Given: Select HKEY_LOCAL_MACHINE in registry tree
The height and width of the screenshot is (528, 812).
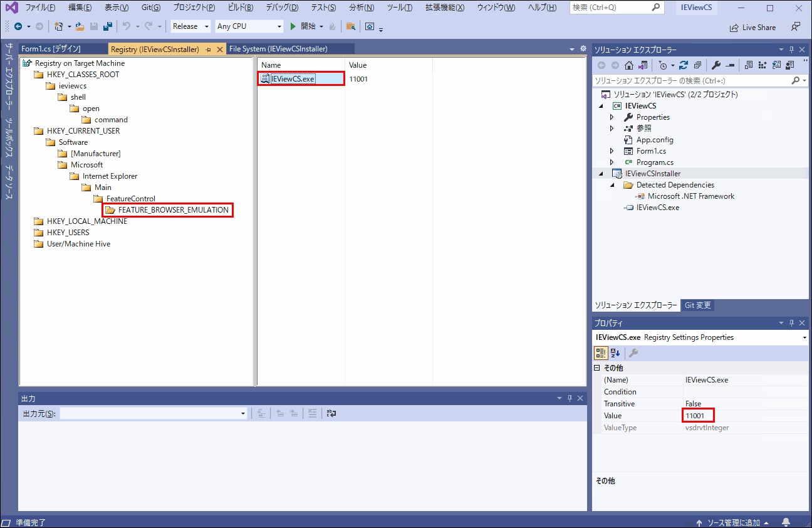Looking at the screenshot, I should [87, 221].
